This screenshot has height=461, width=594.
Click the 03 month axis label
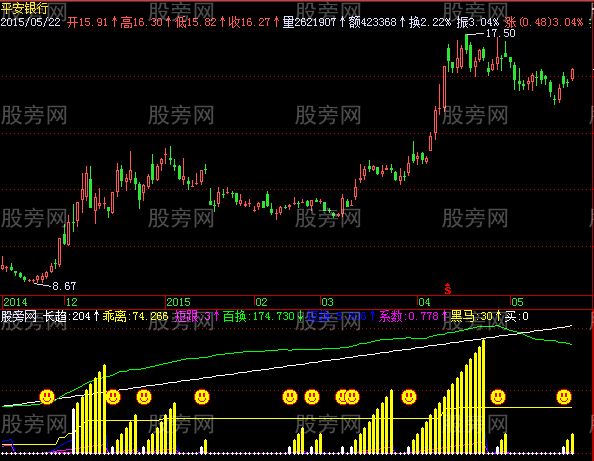point(327,302)
